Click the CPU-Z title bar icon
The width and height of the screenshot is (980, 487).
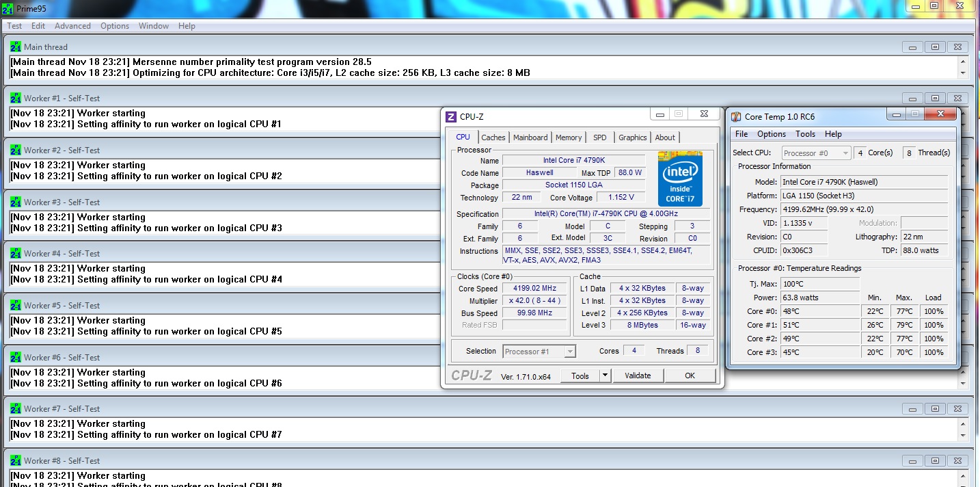(451, 117)
